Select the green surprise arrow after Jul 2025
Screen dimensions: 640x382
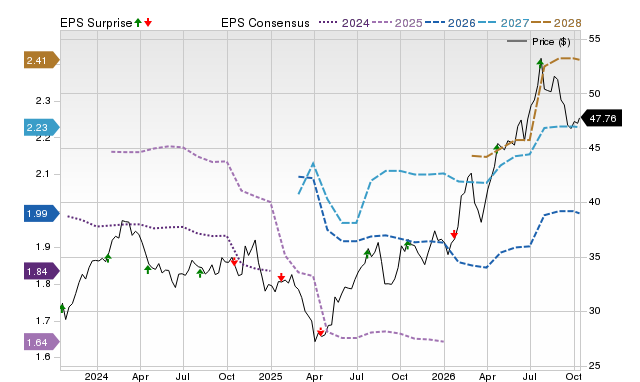(x=367, y=254)
